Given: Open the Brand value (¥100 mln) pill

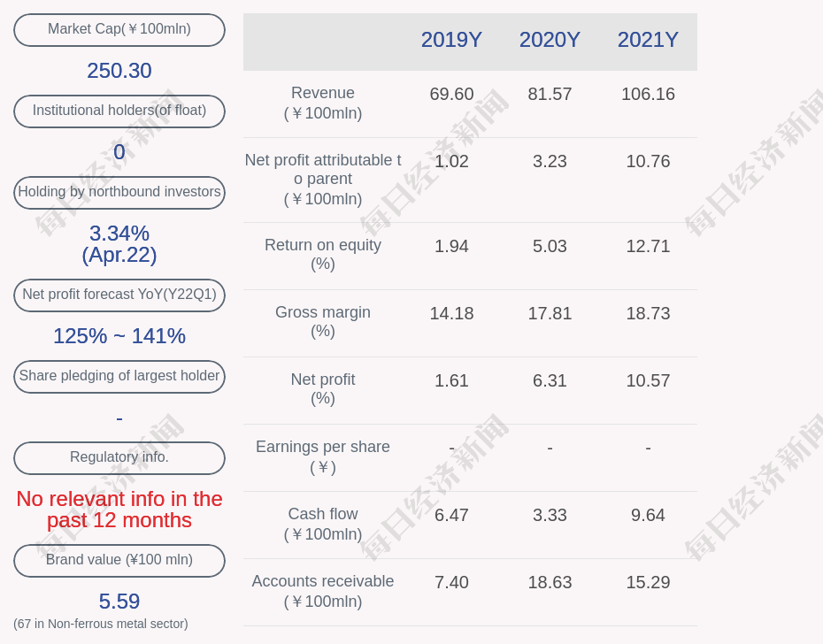Looking at the screenshot, I should 119,560.
